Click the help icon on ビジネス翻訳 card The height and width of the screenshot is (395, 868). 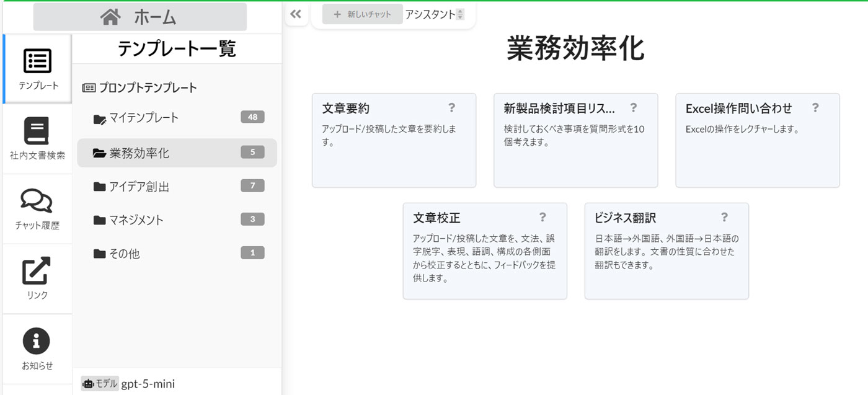(724, 217)
